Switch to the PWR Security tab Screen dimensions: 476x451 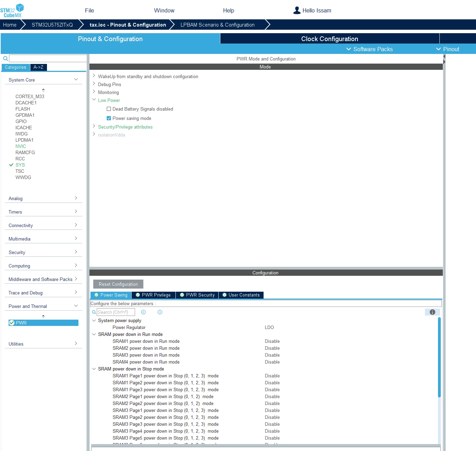click(x=197, y=295)
